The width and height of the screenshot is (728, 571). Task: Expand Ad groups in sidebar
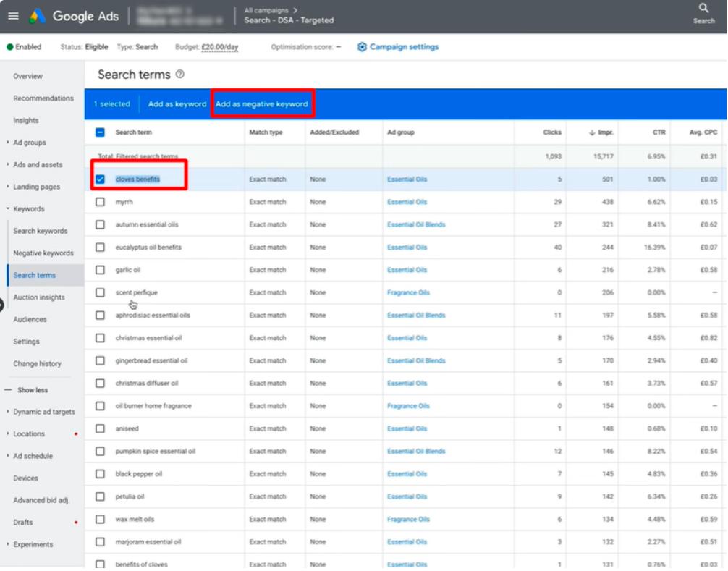8,143
